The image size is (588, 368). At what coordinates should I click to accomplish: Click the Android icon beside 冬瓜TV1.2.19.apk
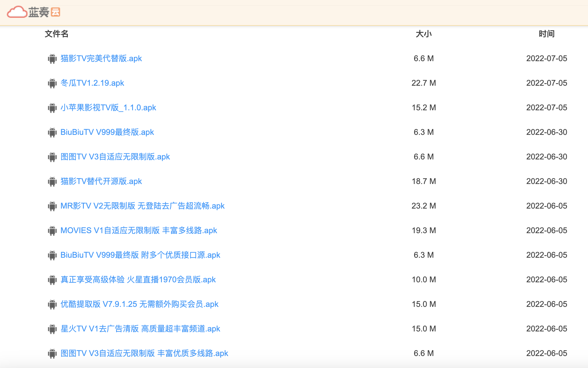click(52, 83)
